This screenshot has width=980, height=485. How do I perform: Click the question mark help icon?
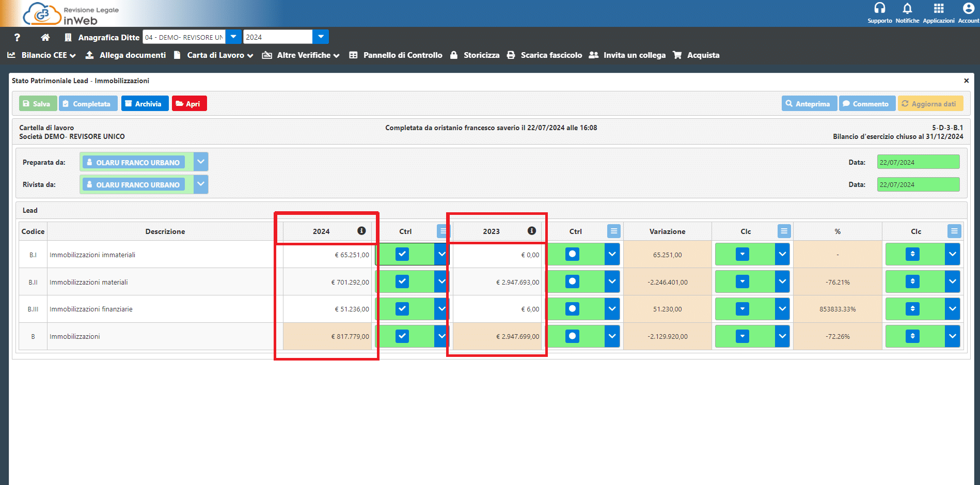point(17,37)
